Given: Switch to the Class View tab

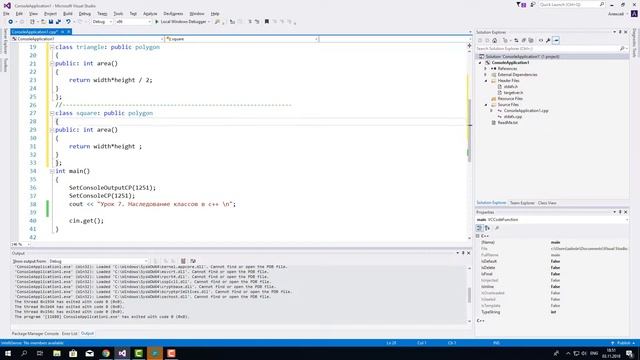Looking at the screenshot, I should tap(547, 203).
